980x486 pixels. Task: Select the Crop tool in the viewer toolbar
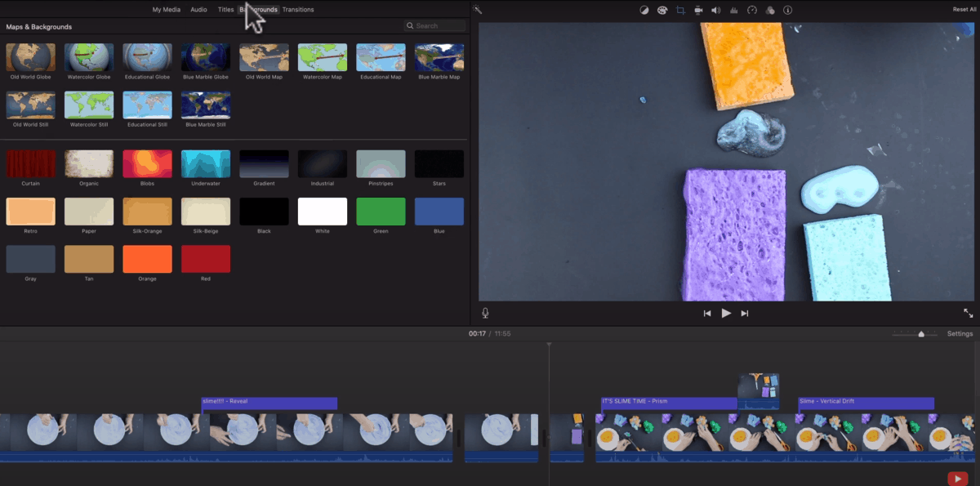[x=681, y=10]
